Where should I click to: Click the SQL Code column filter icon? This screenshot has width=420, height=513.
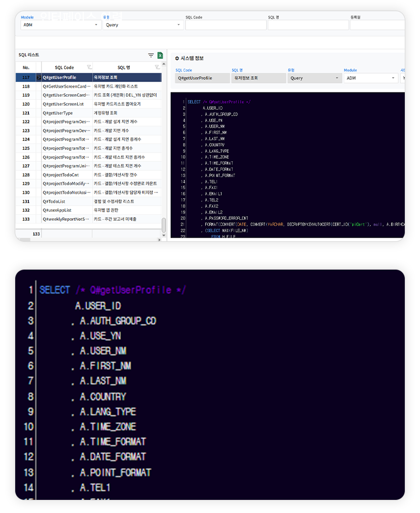point(89,67)
